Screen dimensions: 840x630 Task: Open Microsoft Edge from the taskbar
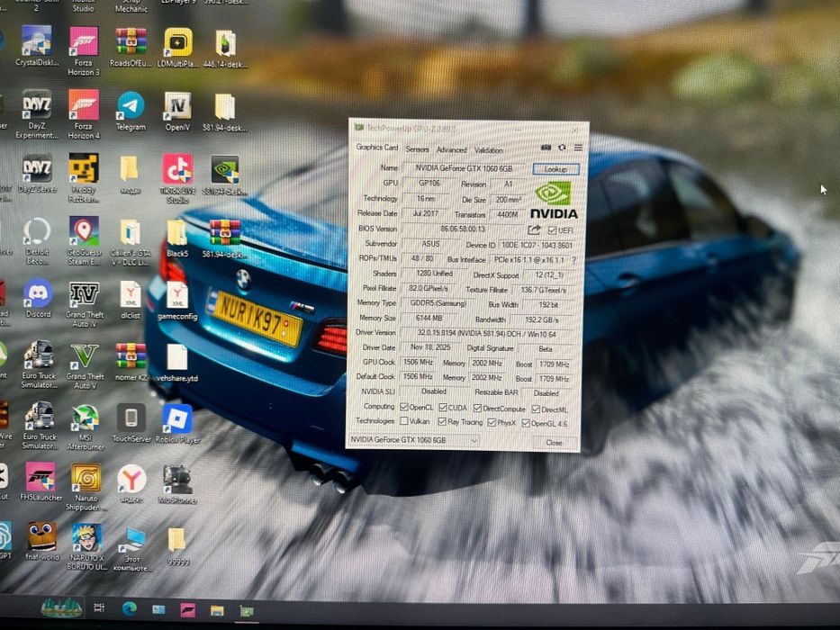click(x=129, y=608)
